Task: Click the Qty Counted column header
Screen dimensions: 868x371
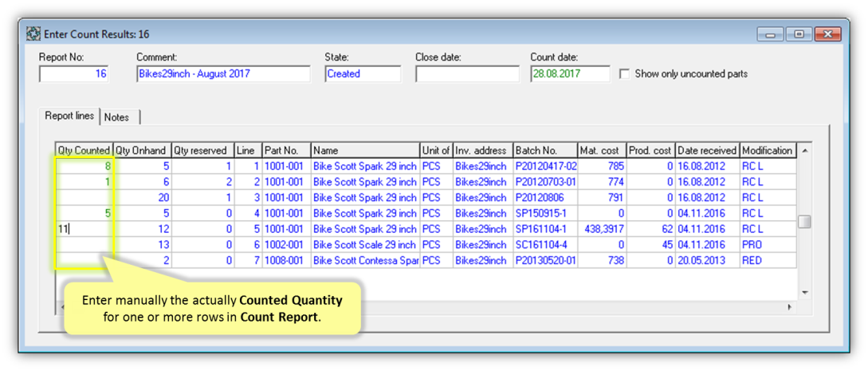Action: point(84,150)
